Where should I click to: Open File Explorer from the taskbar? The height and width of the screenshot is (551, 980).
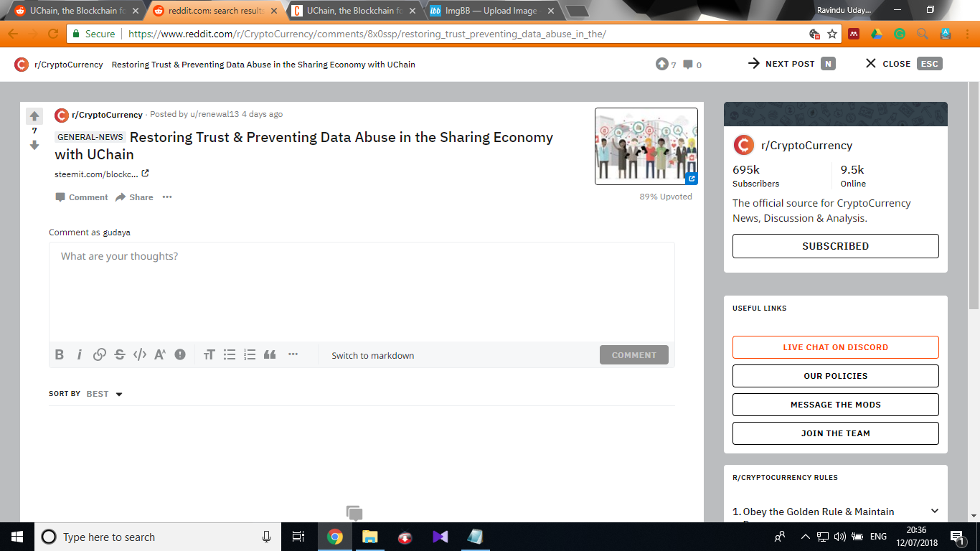click(369, 537)
